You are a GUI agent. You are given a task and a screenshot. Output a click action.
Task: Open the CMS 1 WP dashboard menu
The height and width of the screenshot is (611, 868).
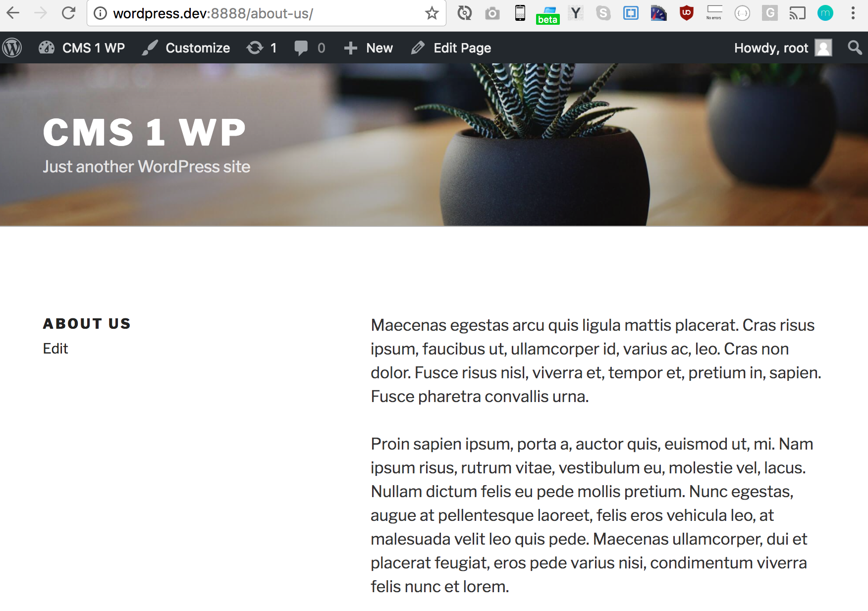(x=82, y=48)
